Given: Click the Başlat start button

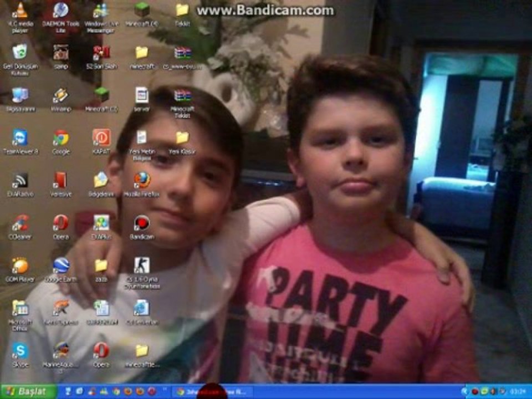Looking at the screenshot, I should (x=28, y=392).
